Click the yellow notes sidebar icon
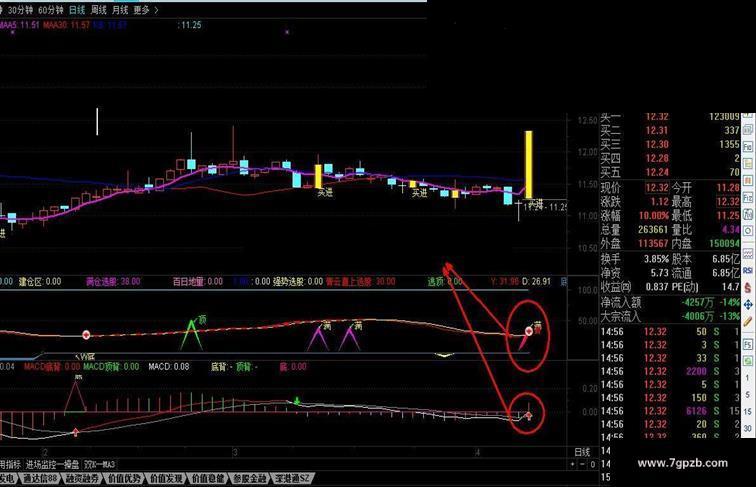 pos(748,164)
